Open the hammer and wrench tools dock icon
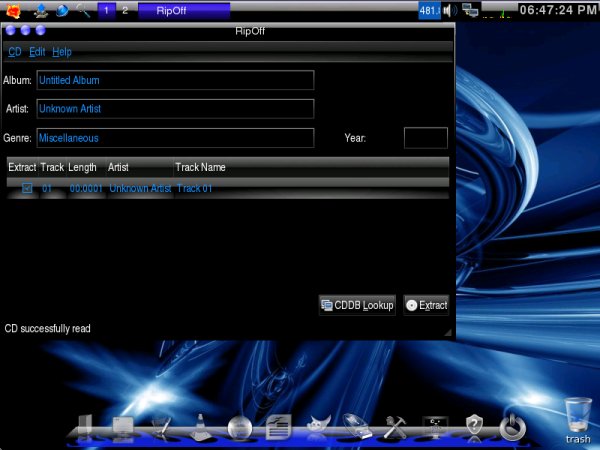The image size is (600, 450). tap(396, 427)
